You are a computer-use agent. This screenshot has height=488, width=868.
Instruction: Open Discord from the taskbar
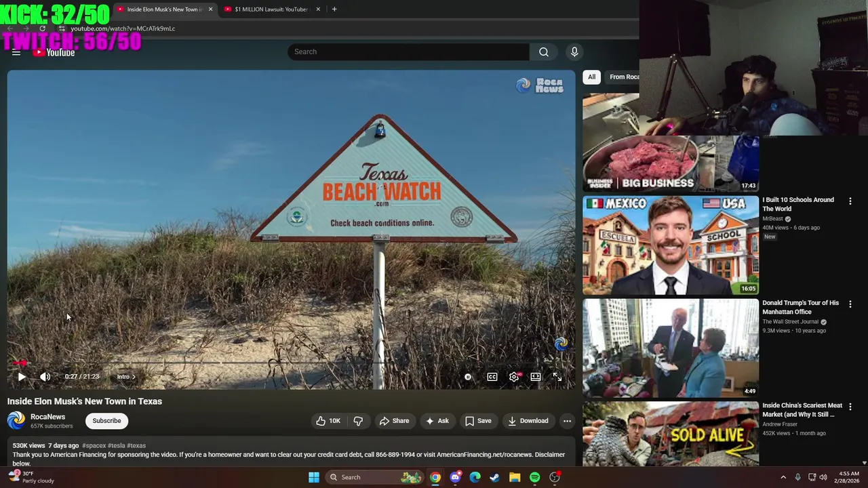click(456, 477)
